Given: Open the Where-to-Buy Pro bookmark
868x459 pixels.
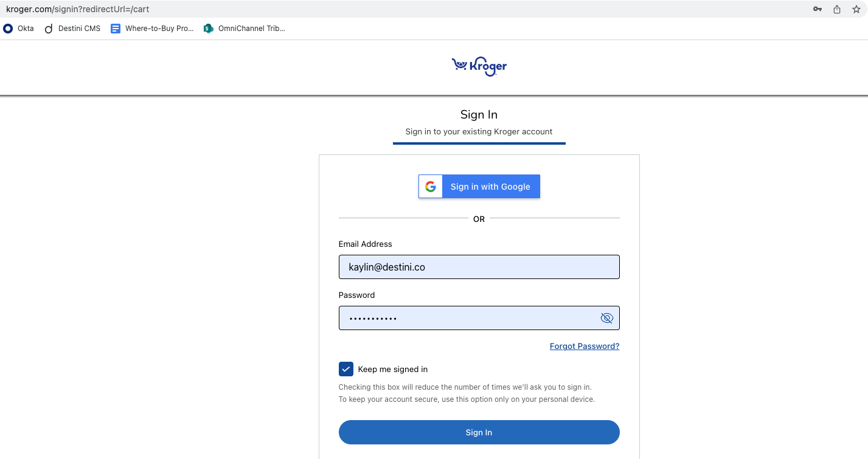Looking at the screenshot, I should point(152,29).
